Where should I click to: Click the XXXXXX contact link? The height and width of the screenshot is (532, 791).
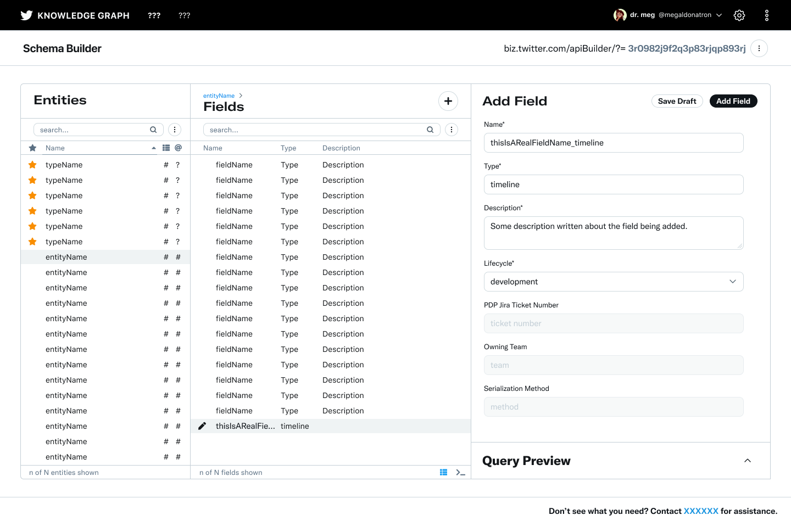click(701, 511)
